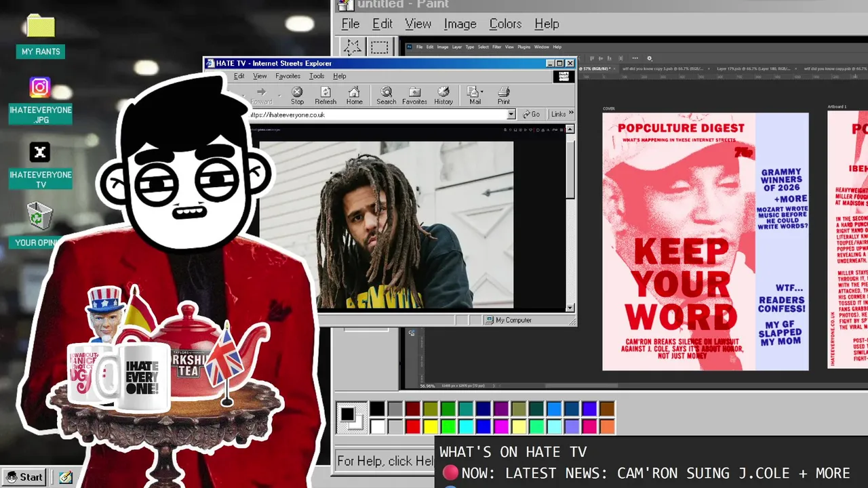Click the Links label in browser
The image size is (868, 488).
click(558, 115)
